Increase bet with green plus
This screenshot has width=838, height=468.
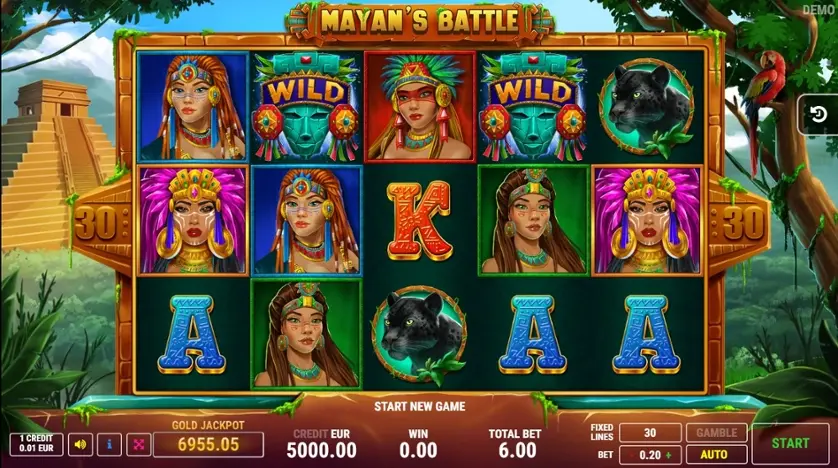[x=669, y=455]
